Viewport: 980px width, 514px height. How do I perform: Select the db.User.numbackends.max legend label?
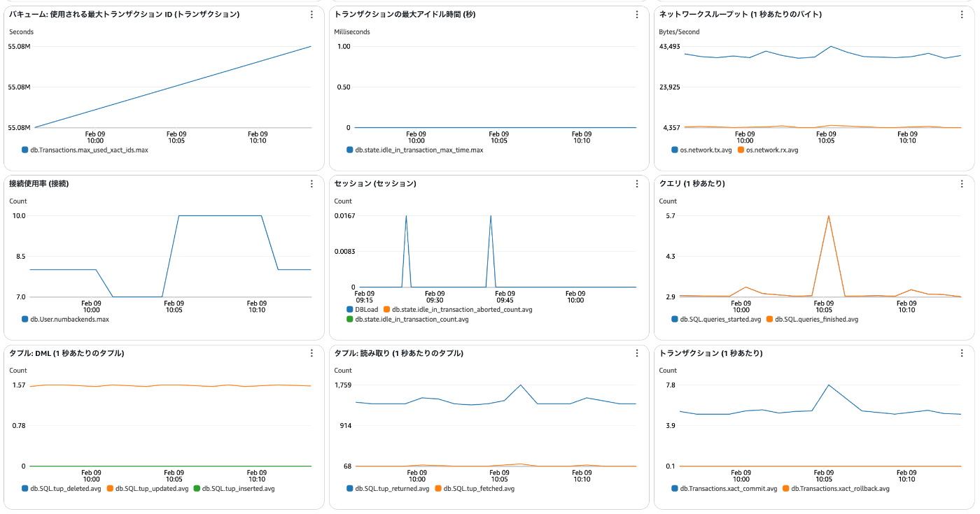coord(69,319)
